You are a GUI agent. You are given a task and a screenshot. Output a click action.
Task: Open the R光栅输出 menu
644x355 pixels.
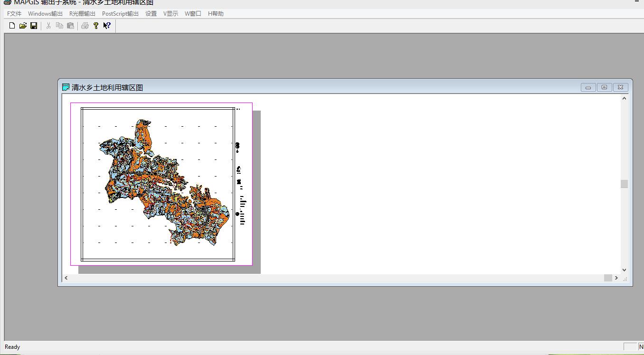pos(82,14)
